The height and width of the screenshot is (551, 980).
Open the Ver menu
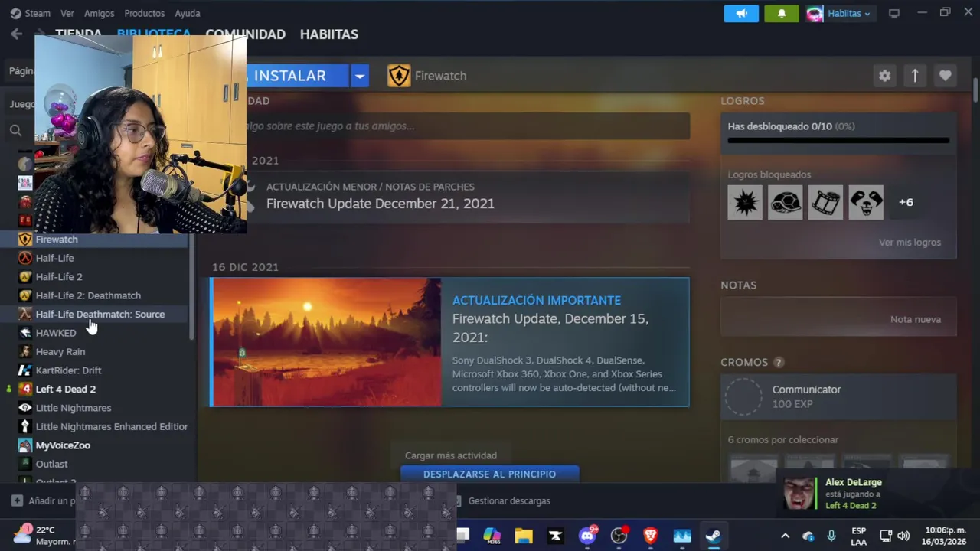[67, 13]
